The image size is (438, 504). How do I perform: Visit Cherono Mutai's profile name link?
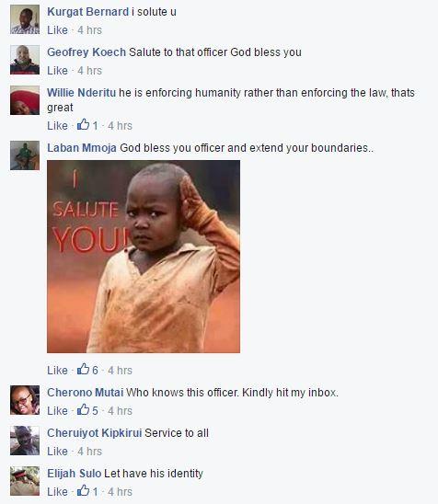coord(86,393)
